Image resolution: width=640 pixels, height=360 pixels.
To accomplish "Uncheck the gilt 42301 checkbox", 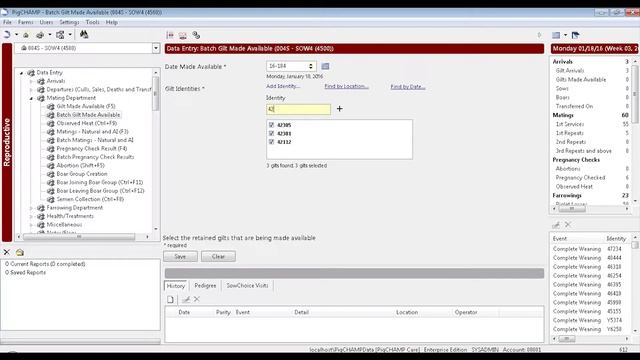I will 271,133.
